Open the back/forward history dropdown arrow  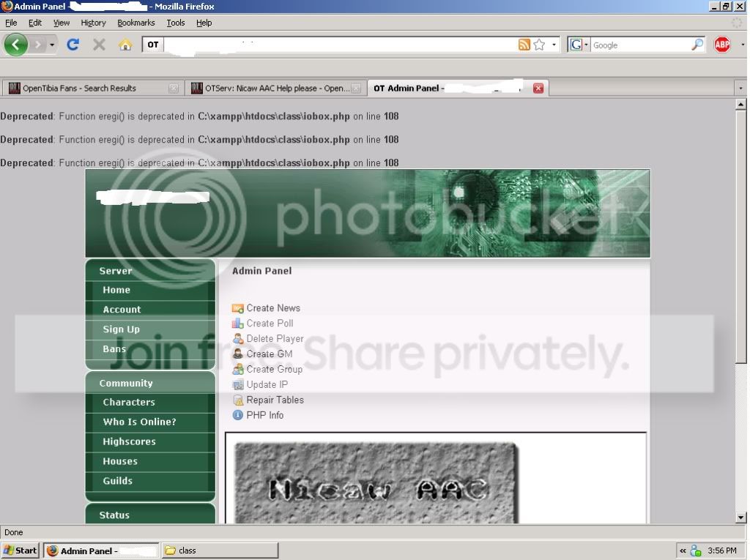tap(52, 45)
